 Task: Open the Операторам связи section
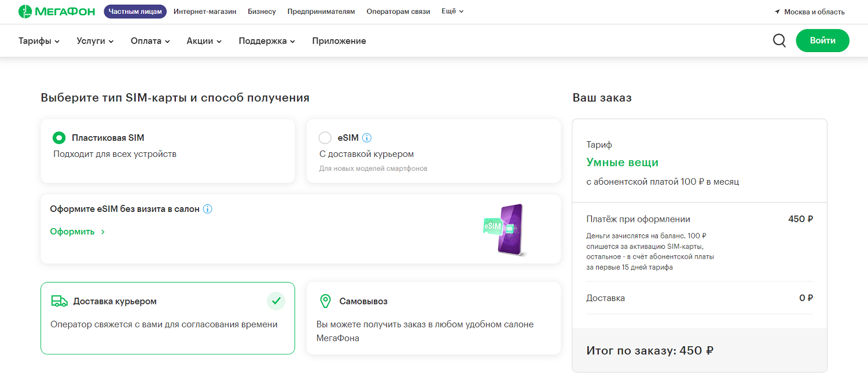(x=398, y=11)
